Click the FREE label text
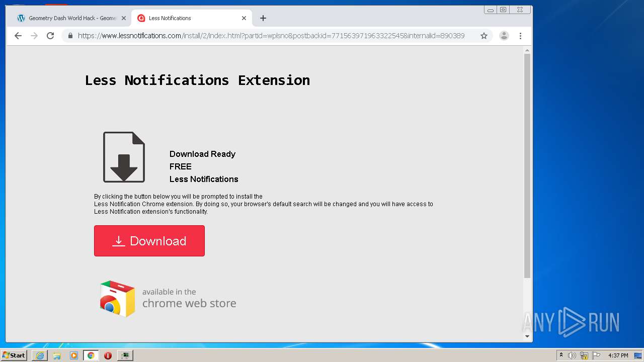The image size is (644, 362). (x=180, y=166)
